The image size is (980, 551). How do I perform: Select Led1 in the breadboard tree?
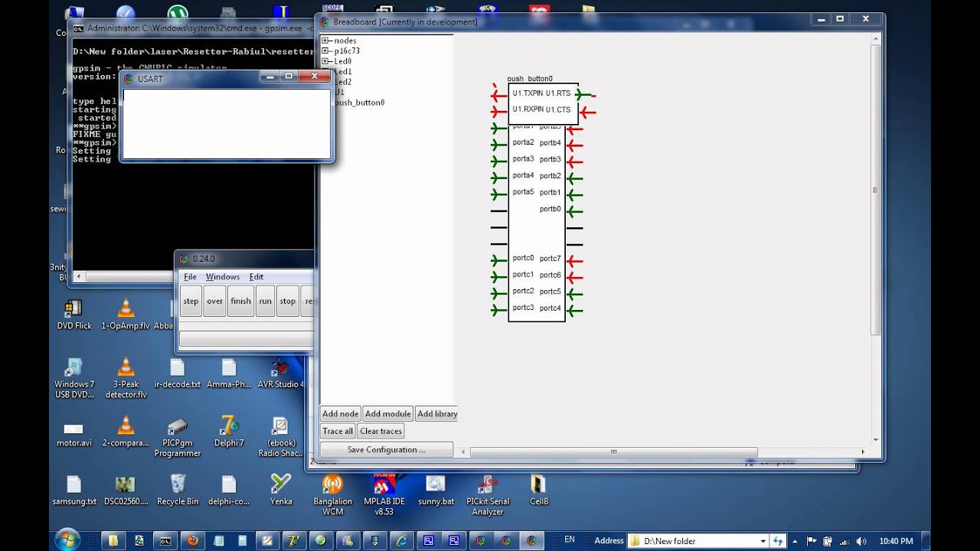coord(342,71)
